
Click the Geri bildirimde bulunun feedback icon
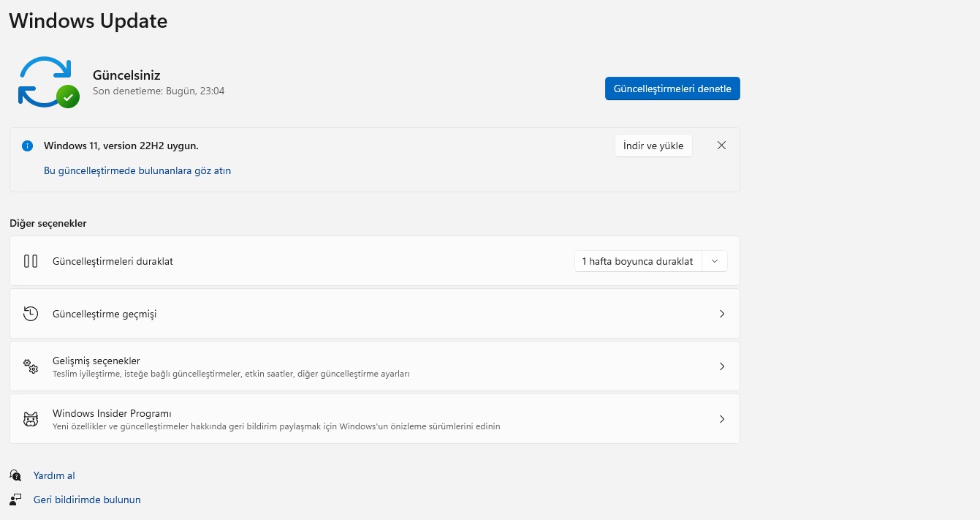pyautogui.click(x=15, y=500)
